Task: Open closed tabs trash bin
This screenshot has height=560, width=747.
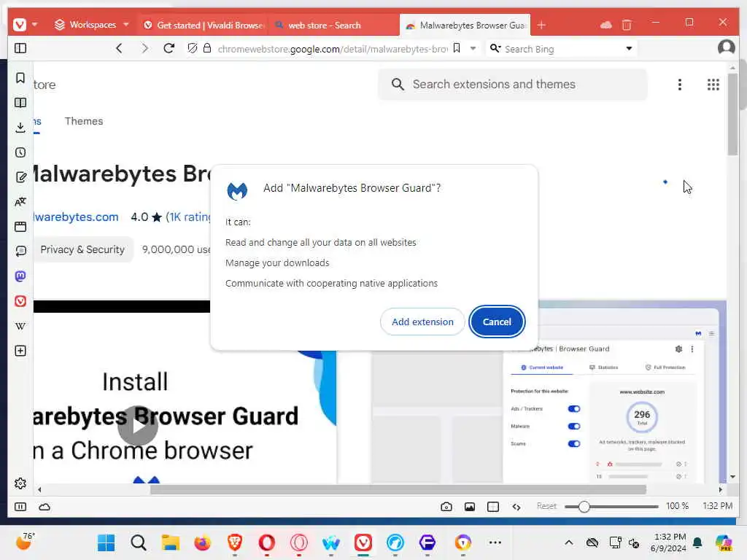Action: pyautogui.click(x=627, y=25)
